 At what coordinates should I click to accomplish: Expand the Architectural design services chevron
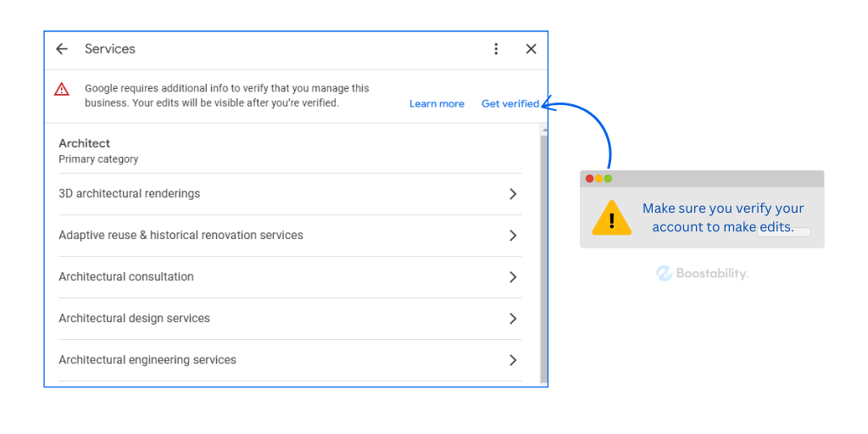click(x=512, y=319)
